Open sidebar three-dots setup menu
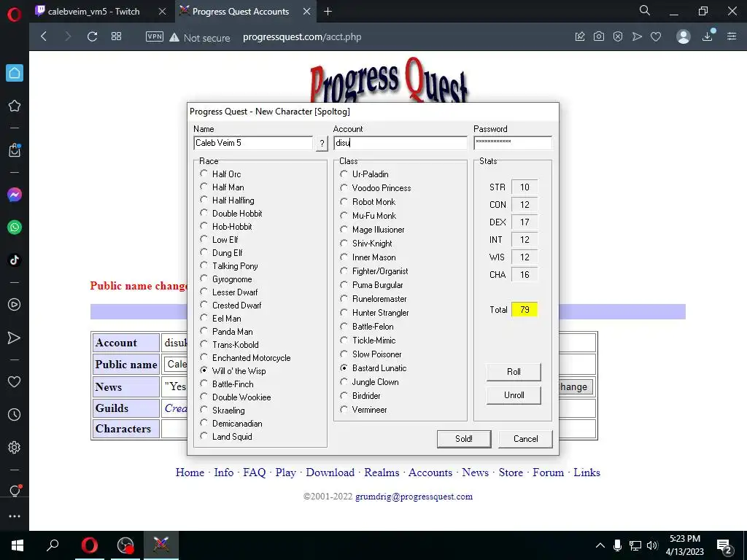Image resolution: width=747 pixels, height=560 pixels. pyautogui.click(x=15, y=516)
